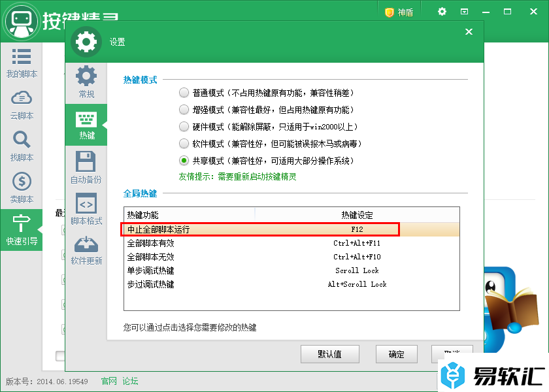Open title bar dropdown menu icon

(x=464, y=12)
